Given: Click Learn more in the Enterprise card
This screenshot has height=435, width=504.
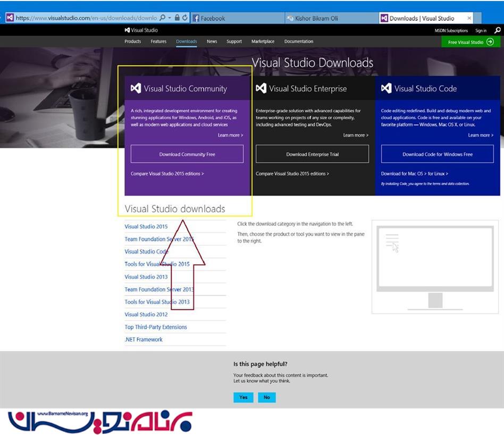Looking at the screenshot, I should (356, 135).
